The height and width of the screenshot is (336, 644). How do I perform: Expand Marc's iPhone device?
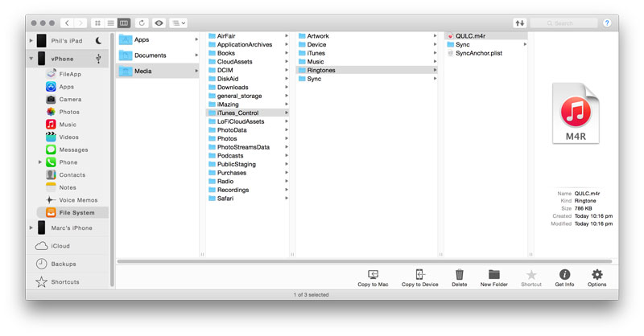31,227
